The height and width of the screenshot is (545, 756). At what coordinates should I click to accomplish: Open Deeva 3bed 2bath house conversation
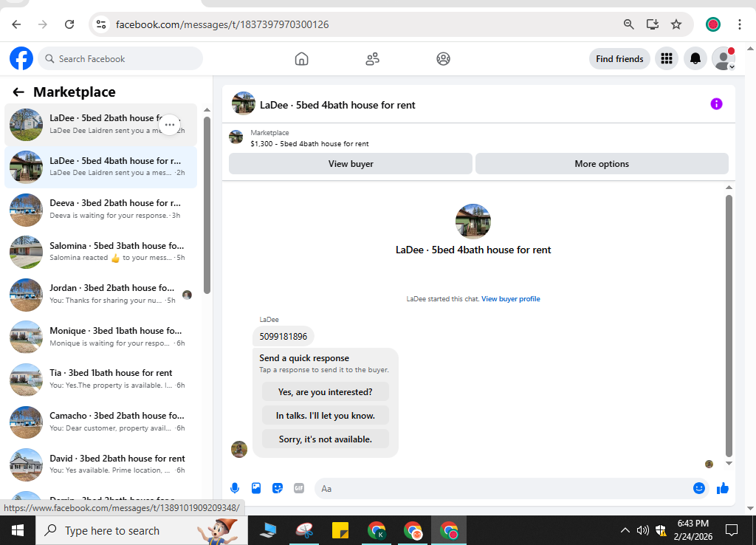[x=100, y=209]
